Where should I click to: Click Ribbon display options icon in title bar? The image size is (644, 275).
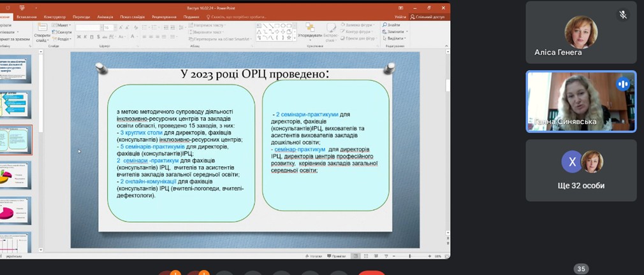[x=400, y=8]
